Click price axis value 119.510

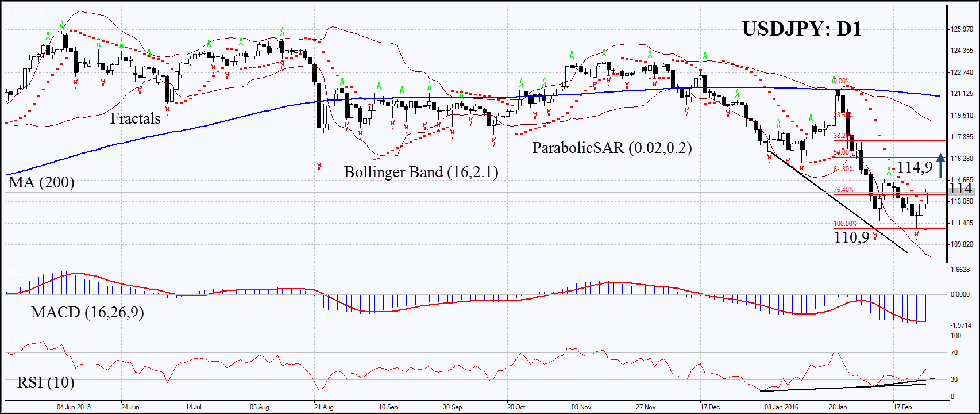tap(962, 116)
